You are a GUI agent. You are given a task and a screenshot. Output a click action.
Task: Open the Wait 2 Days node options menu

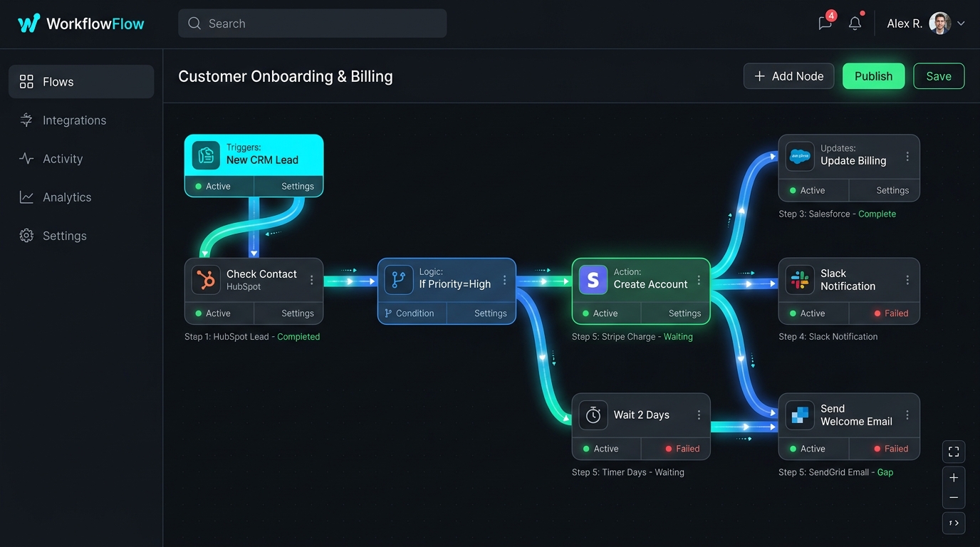point(699,415)
